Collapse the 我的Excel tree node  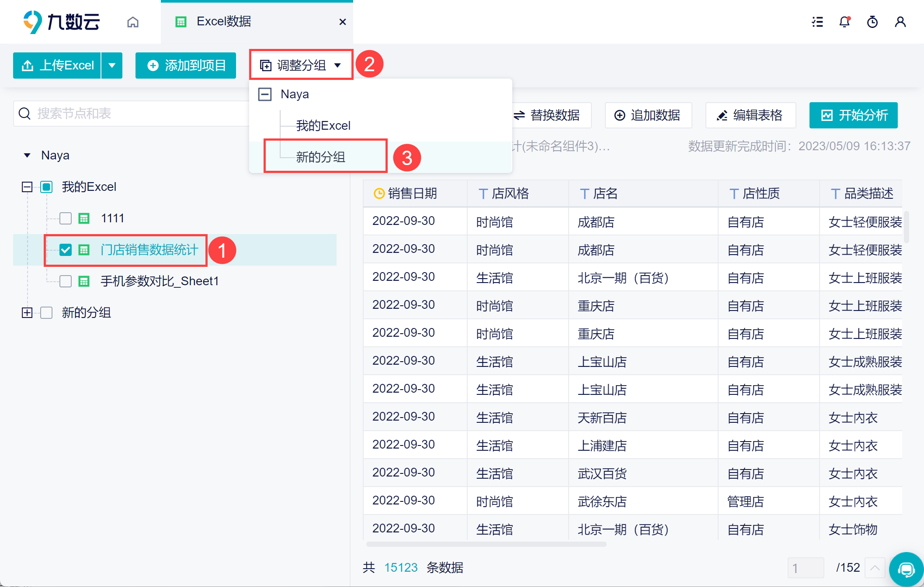click(x=27, y=187)
